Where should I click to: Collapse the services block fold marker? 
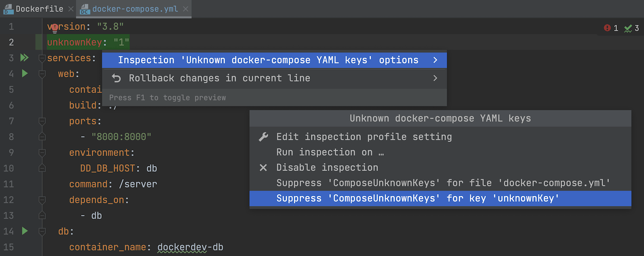tap(42, 58)
